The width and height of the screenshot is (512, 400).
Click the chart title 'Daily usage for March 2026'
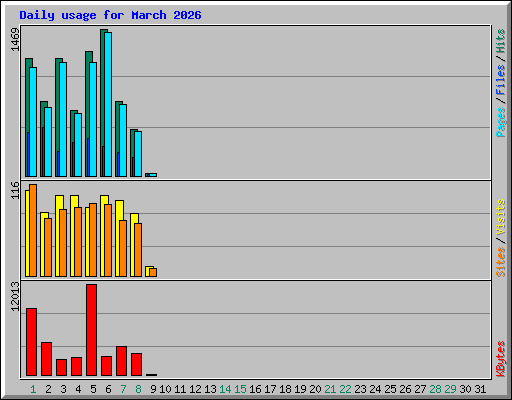click(110, 15)
